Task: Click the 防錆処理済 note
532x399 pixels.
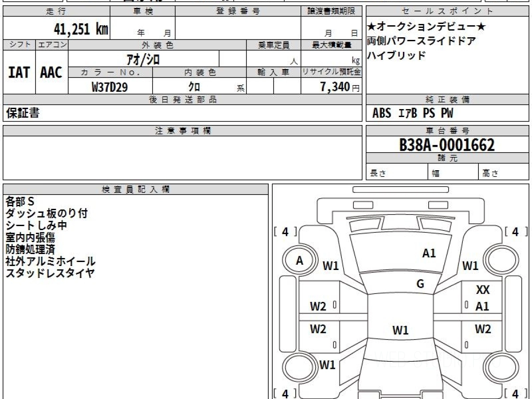Action: 30,250
